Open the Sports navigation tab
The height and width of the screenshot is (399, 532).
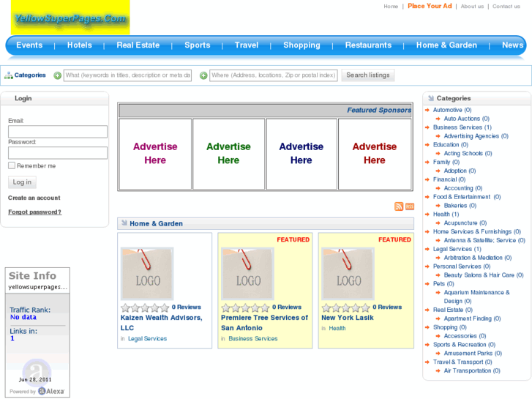[x=198, y=45]
